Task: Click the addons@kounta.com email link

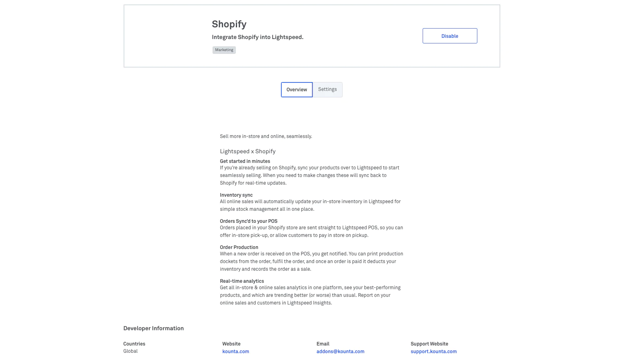Action: click(x=340, y=352)
